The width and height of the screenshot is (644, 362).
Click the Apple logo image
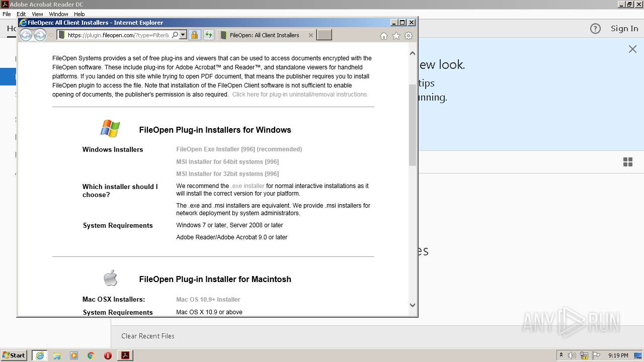[x=111, y=278]
